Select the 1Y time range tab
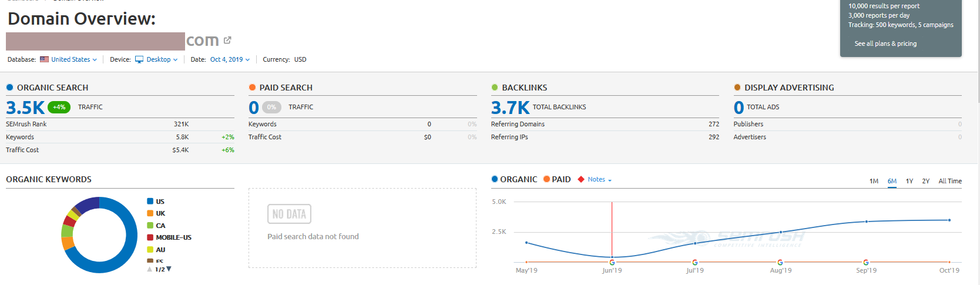980x285 pixels. [909, 181]
